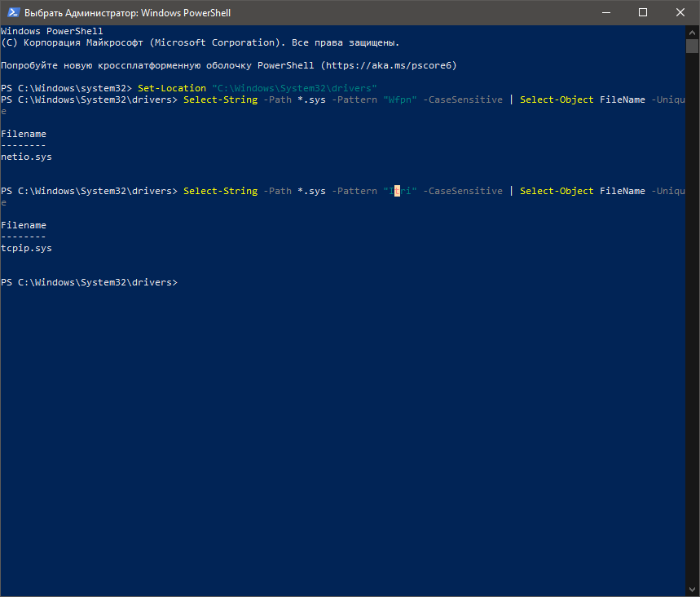Click on the netio.sys output line
Viewport: 700px width, 597px height.
coord(26,157)
